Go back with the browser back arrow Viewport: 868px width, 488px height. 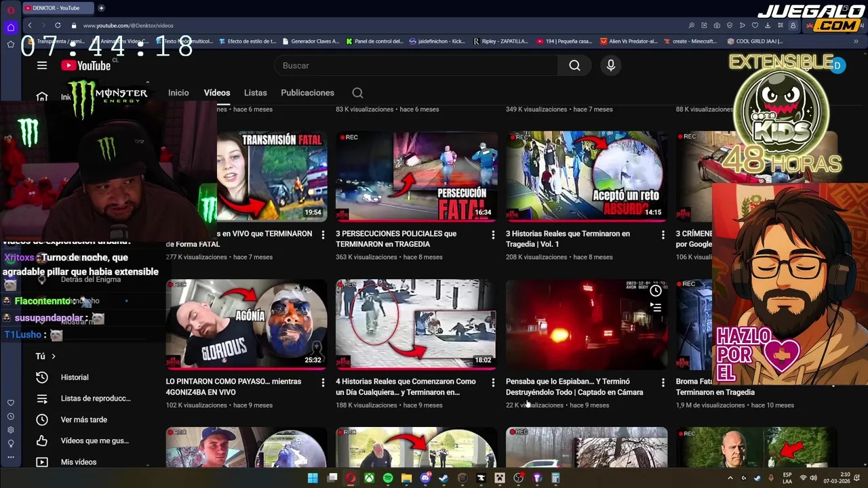coord(29,25)
